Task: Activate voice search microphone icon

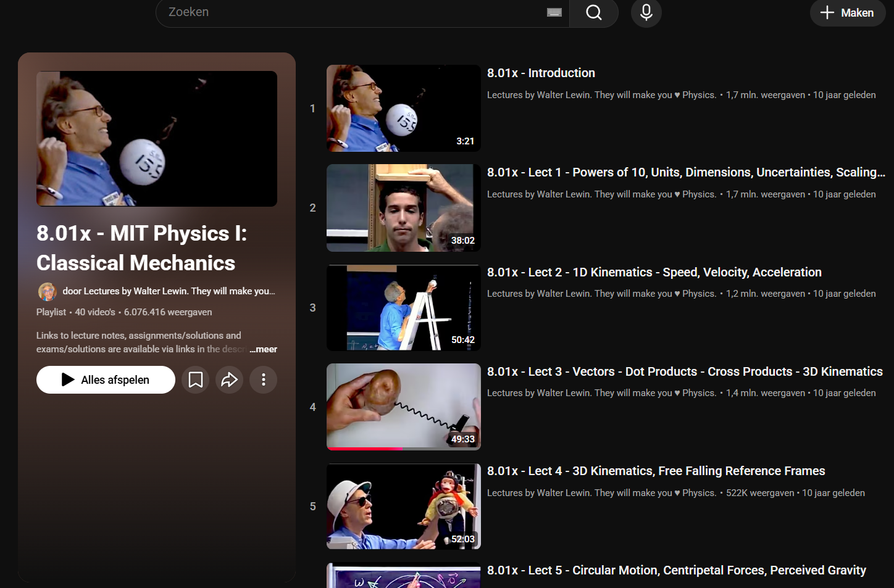Action: [x=646, y=12]
